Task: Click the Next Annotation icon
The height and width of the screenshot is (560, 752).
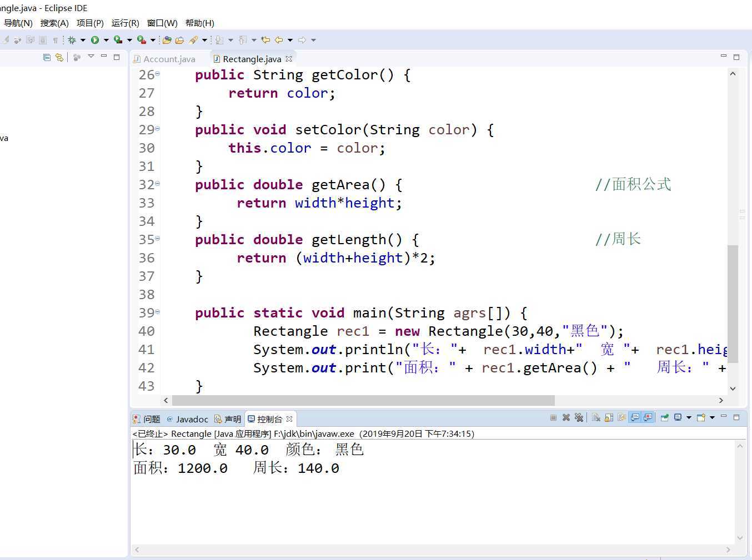Action: 219,40
